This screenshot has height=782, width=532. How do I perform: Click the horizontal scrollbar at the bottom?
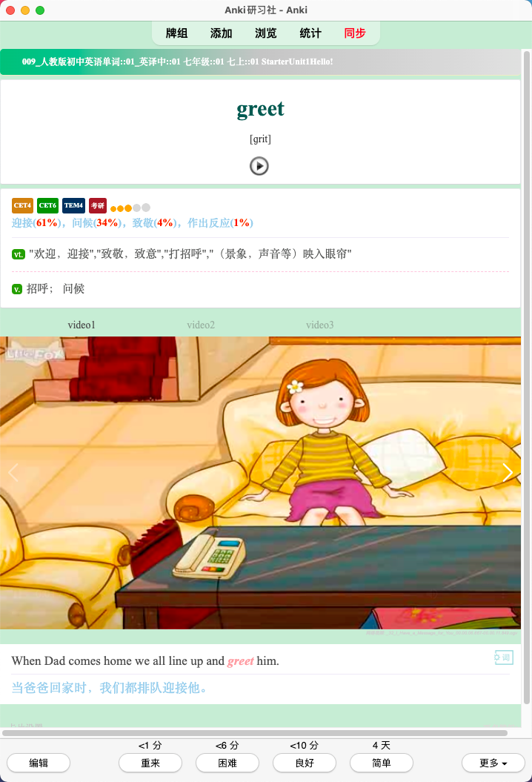(x=255, y=733)
